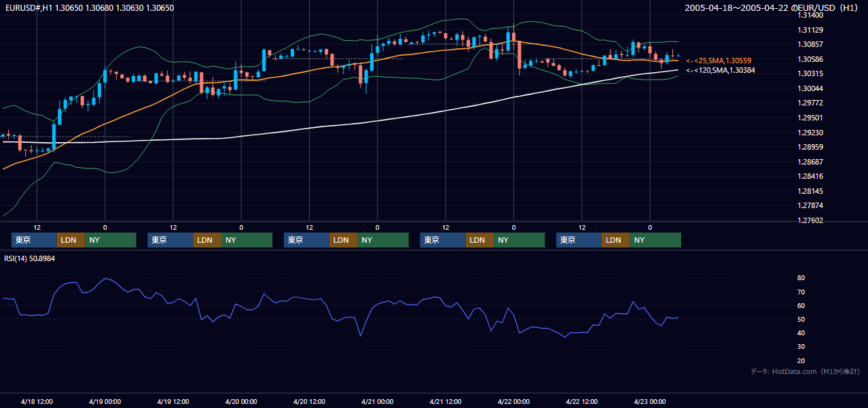Select the 4/20 00:00 time axis label
This screenshot has width=868, height=408.
coord(241,401)
